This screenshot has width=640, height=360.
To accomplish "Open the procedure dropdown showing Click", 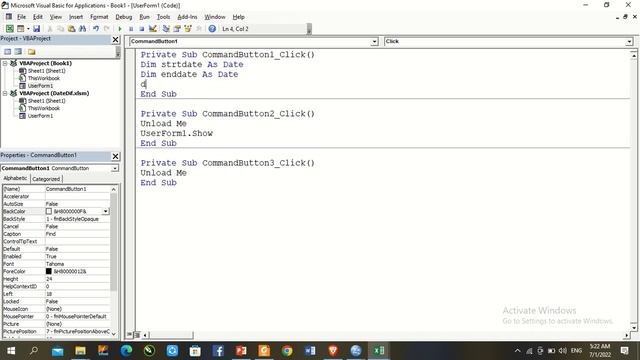I will click(629, 42).
